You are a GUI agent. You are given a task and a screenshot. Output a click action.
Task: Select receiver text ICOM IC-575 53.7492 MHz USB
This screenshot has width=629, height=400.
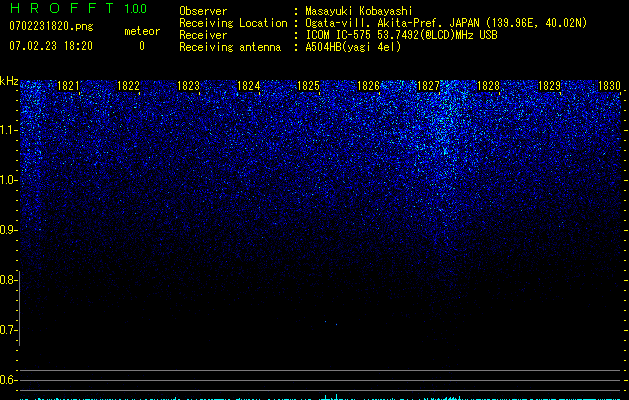(x=402, y=35)
